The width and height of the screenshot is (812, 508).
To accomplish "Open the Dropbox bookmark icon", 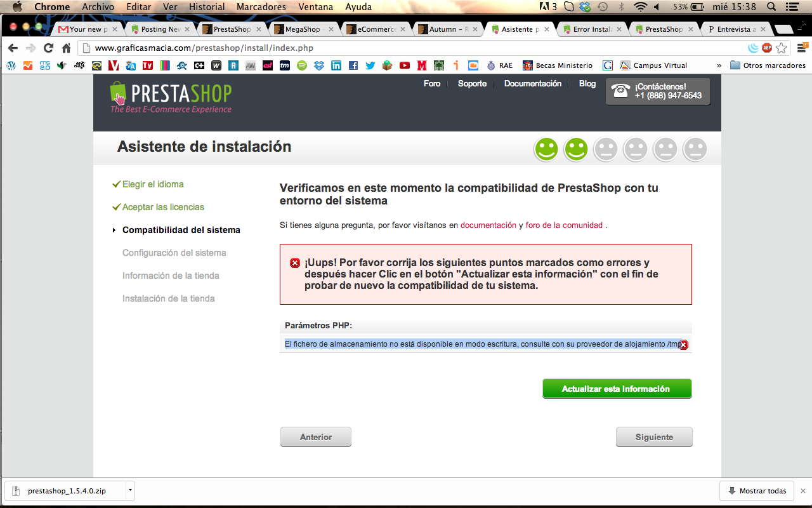I will [319, 65].
